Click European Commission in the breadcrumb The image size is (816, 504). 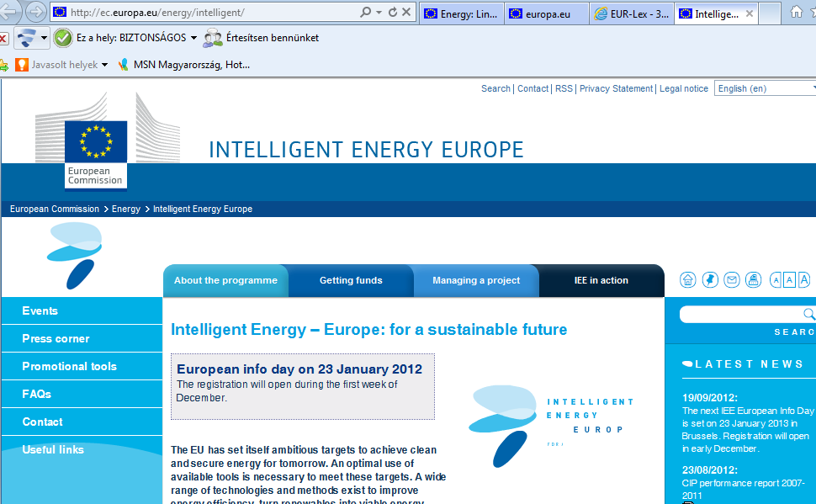pyautogui.click(x=54, y=209)
